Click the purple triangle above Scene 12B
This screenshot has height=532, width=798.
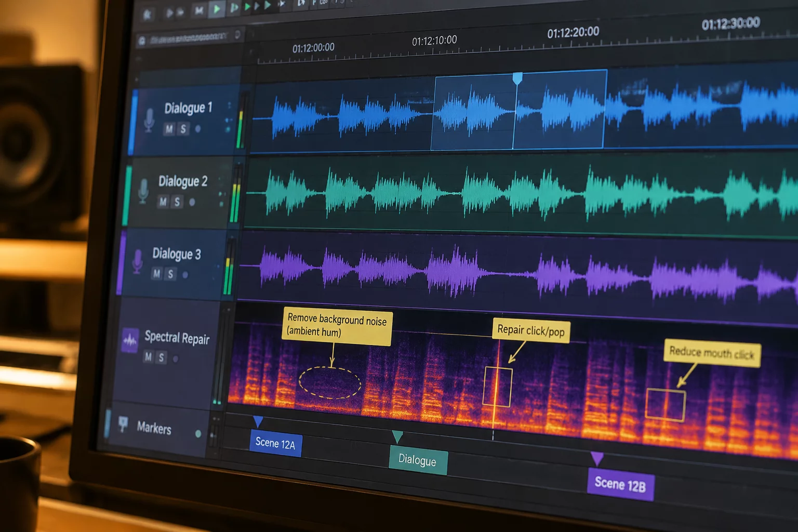(597, 458)
